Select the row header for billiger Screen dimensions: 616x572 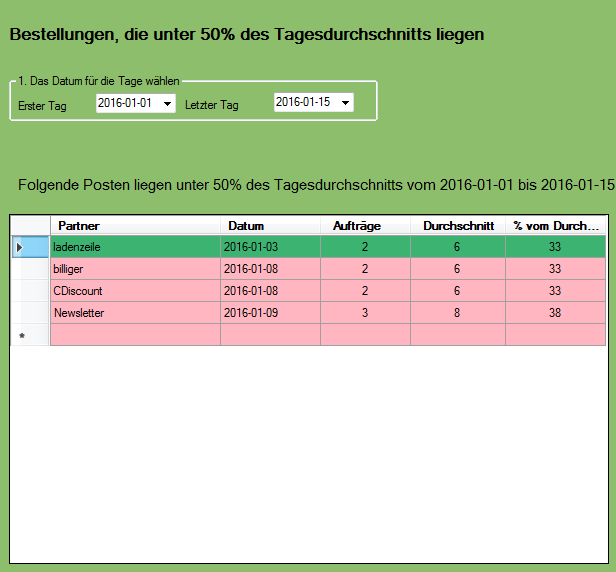tap(30, 269)
